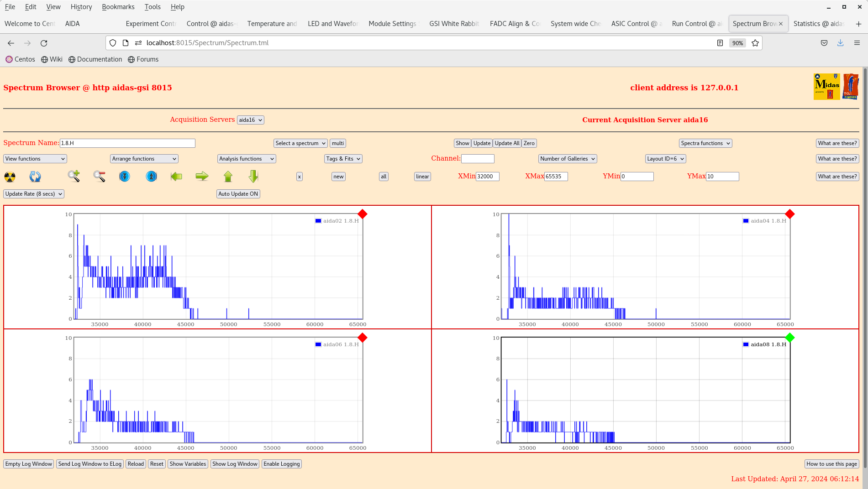
Task: Click the zoom in magnifier icon
Action: 74,176
